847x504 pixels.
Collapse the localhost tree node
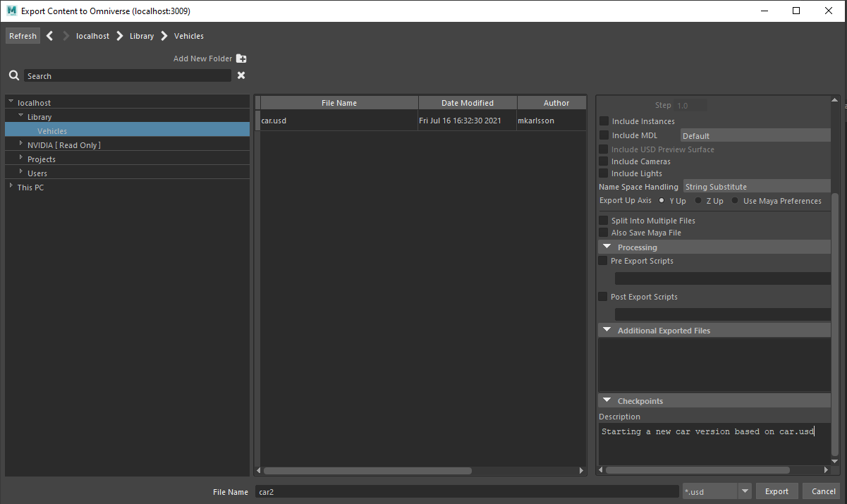(x=11, y=102)
